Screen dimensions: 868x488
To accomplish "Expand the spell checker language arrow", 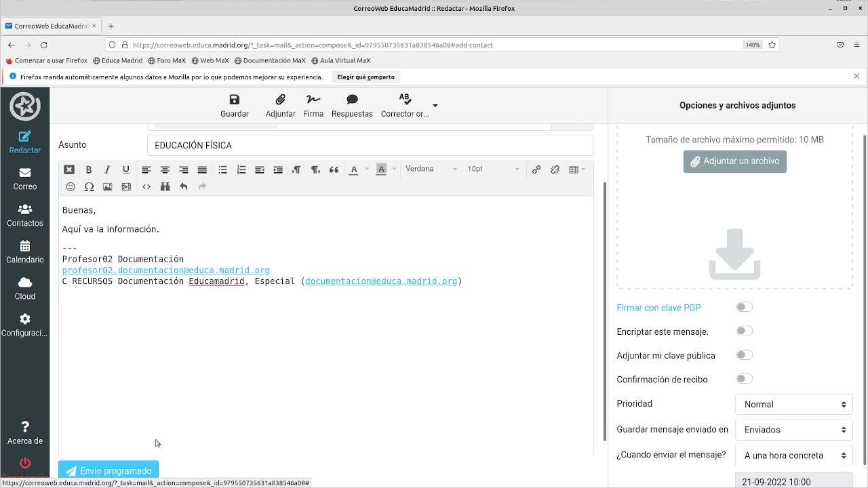I will pos(435,106).
